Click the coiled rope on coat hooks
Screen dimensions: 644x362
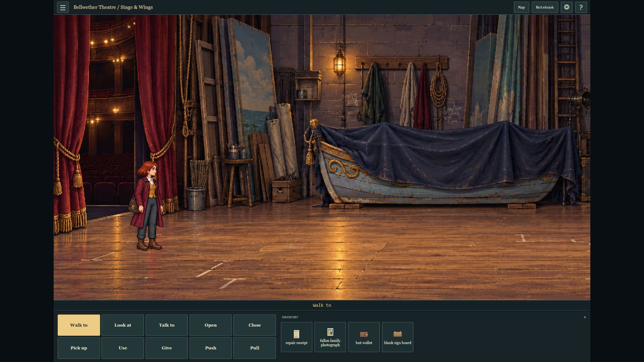[439, 85]
